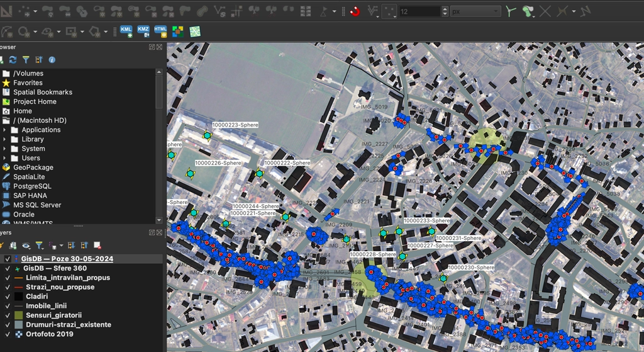
Task: Open Browser panel filter
Action: (26, 60)
